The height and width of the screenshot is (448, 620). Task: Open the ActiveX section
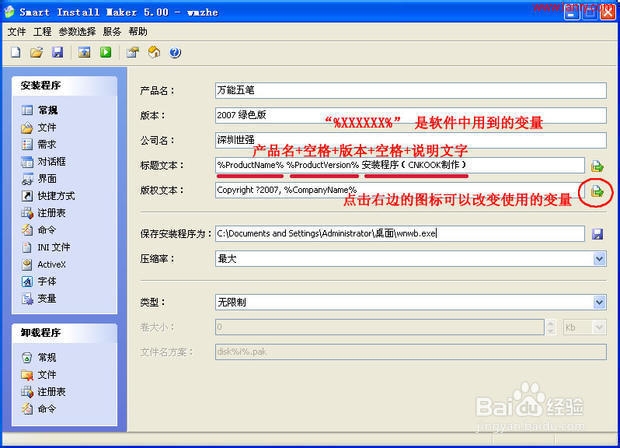tap(43, 264)
